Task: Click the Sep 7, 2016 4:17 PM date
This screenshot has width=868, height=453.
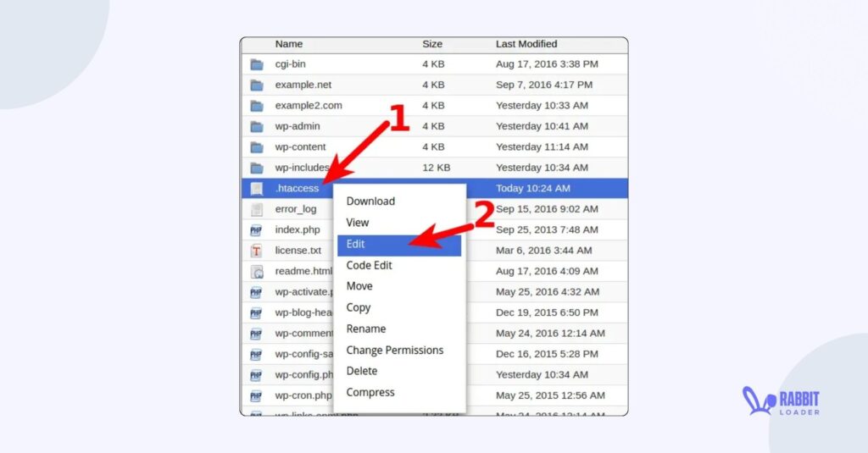Action: [x=544, y=86]
